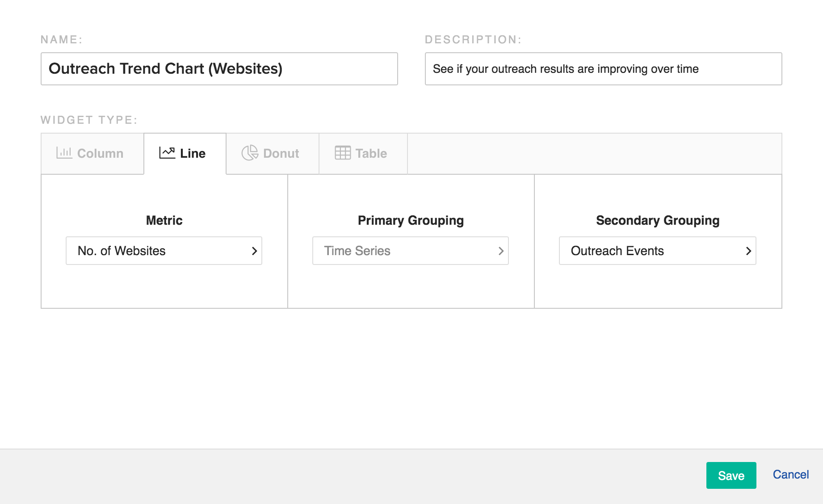Open the No. of Websites metric dropdown

(x=164, y=251)
